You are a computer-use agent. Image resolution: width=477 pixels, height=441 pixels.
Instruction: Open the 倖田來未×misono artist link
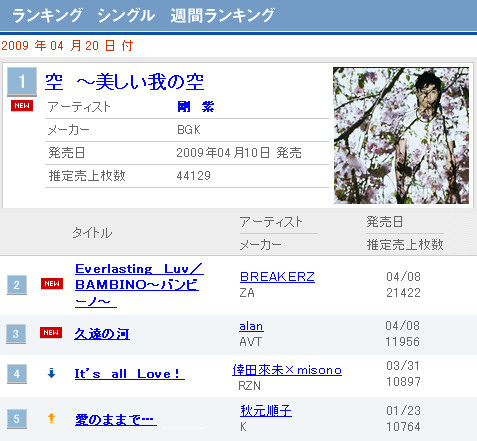(x=287, y=370)
